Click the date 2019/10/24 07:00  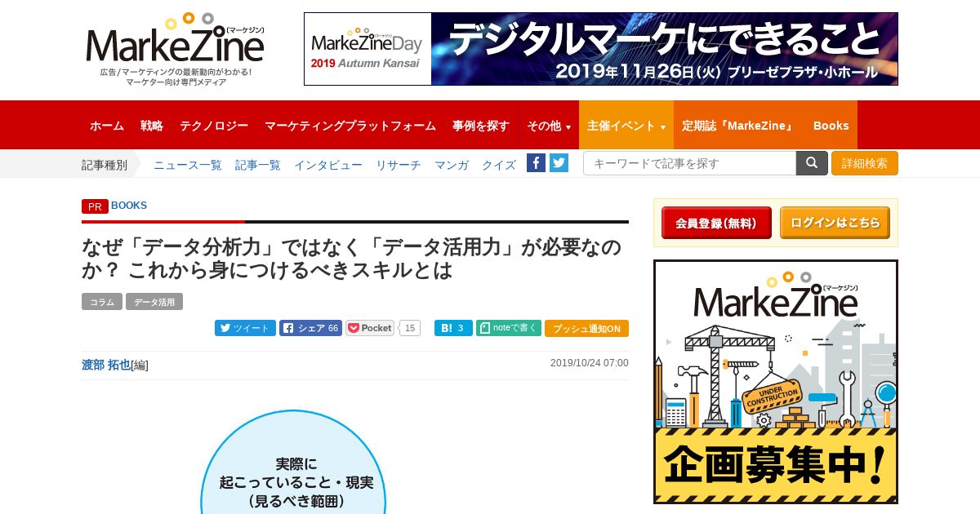click(590, 363)
